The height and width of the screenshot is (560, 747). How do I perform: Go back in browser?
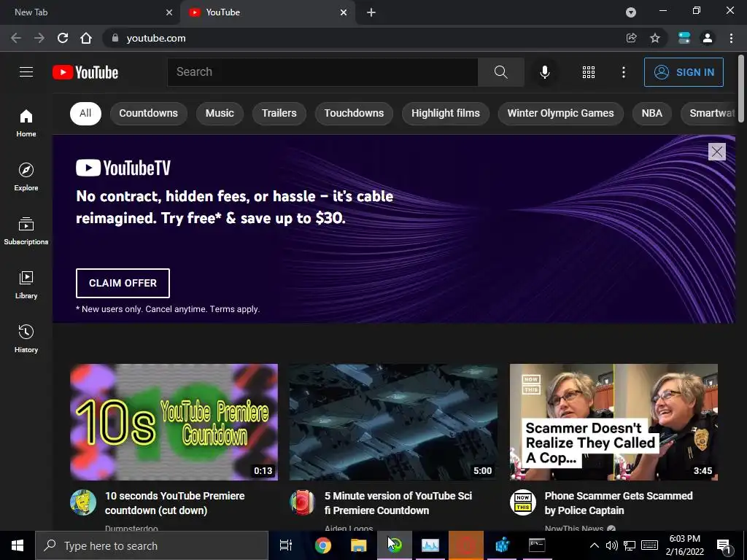pos(16,38)
